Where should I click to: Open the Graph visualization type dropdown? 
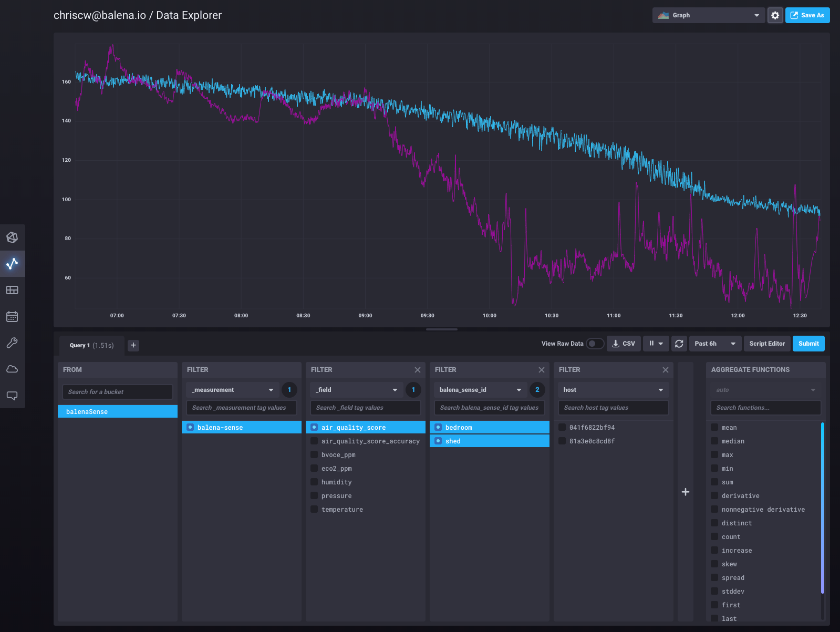(x=708, y=15)
